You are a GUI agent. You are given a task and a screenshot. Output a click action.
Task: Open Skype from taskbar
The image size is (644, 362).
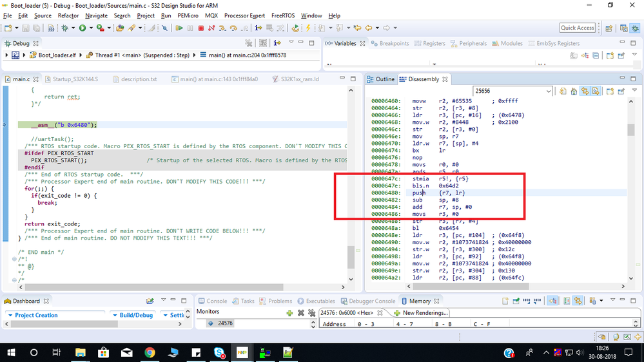(219, 352)
